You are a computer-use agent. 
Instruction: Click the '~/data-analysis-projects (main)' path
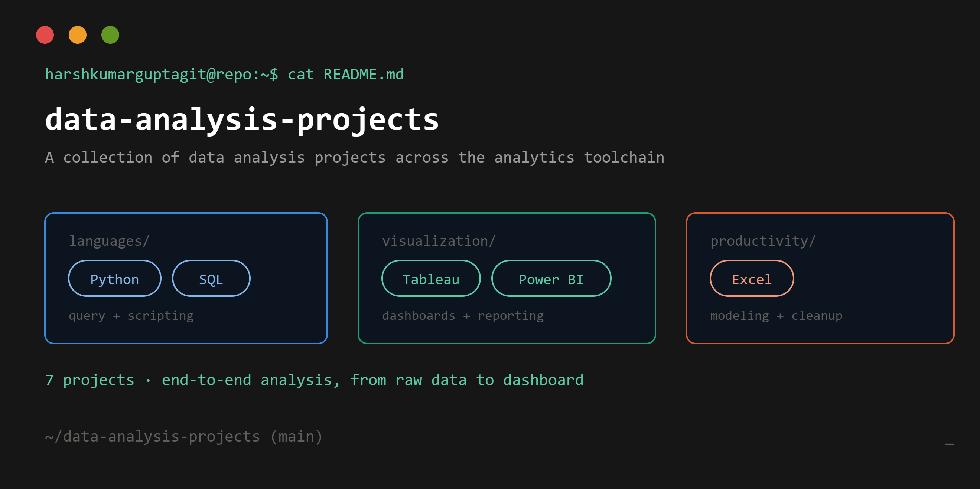click(184, 437)
